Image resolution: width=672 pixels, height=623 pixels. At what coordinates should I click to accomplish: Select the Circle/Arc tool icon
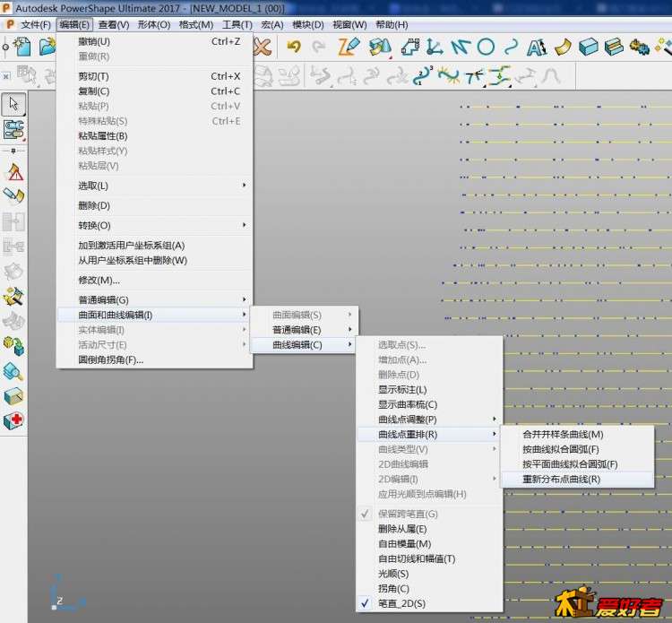pos(486,47)
